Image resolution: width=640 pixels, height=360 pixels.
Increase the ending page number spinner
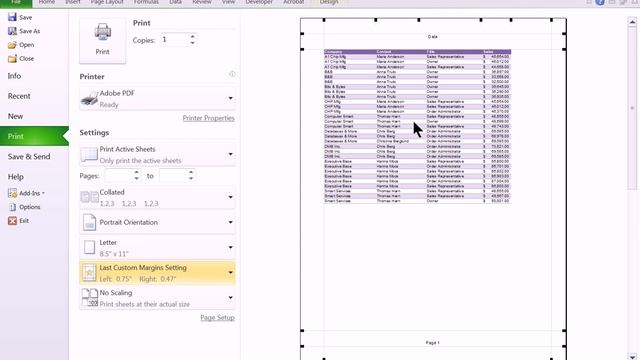(x=191, y=173)
